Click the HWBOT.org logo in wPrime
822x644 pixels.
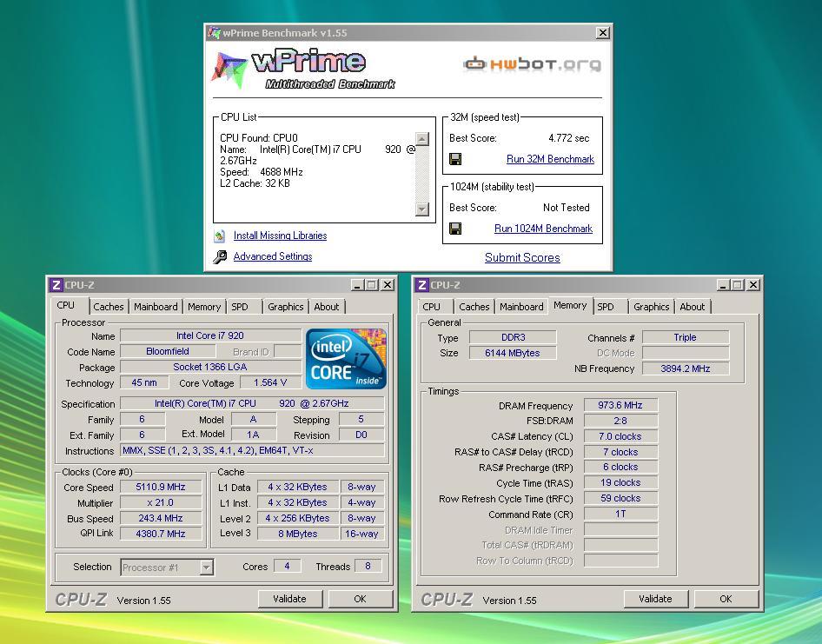(x=532, y=64)
